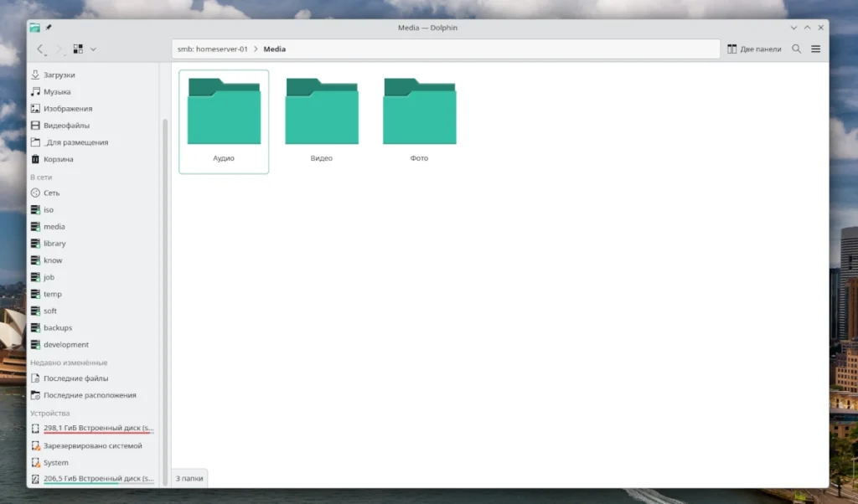Image resolution: width=858 pixels, height=504 pixels.
Task: Toggle the pin icon in the title bar
Action: click(48, 28)
